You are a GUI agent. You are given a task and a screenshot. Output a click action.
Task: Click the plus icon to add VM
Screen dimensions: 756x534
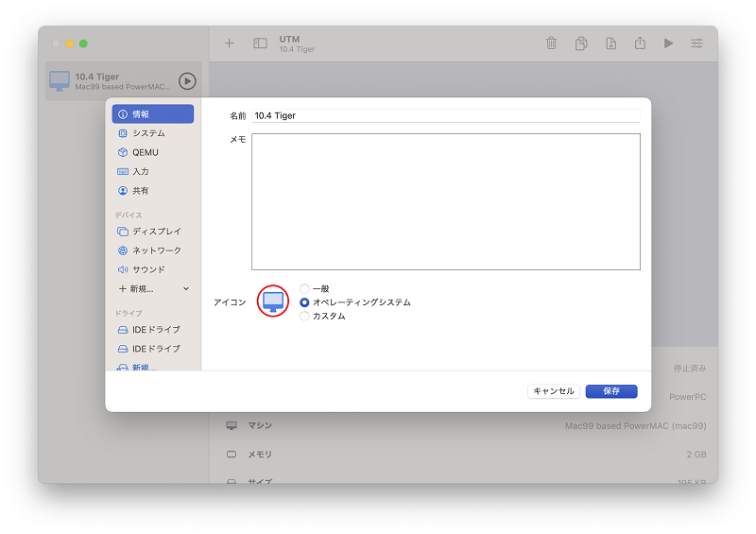(229, 43)
